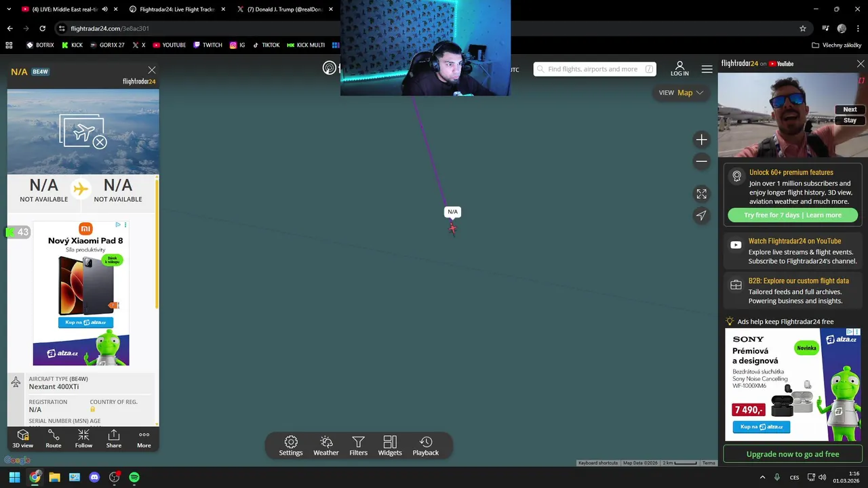This screenshot has height=488, width=868.
Task: Open the media control button
Action: tap(825, 28)
